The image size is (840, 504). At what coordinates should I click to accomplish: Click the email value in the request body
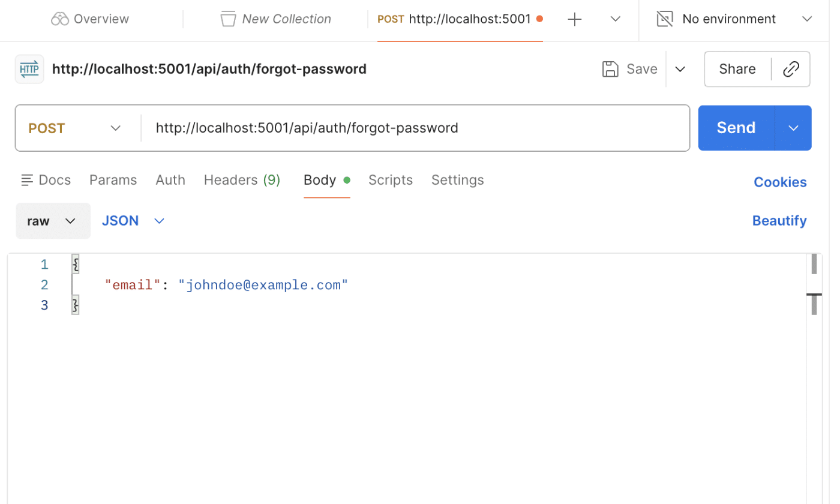(263, 284)
